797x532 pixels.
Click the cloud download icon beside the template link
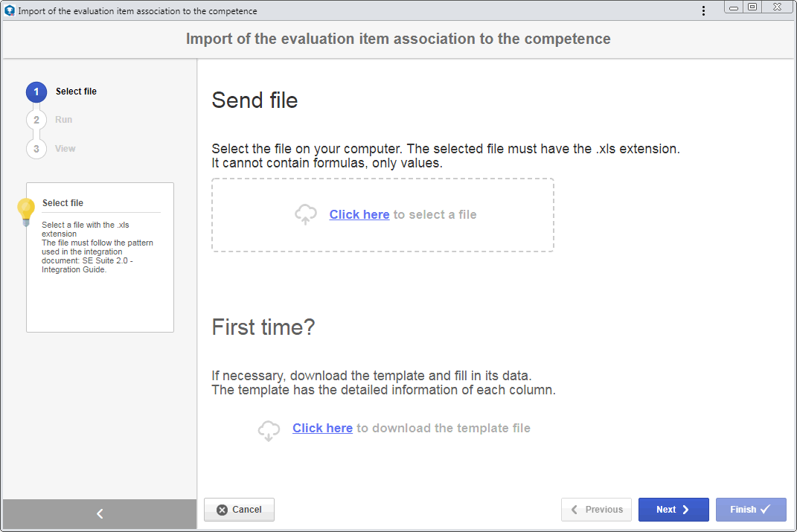(269, 430)
